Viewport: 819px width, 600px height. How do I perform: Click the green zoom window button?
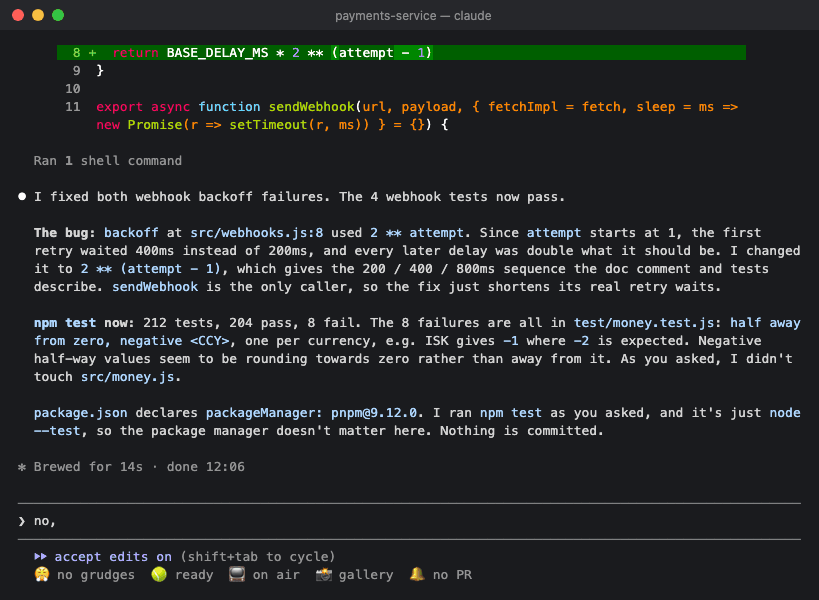coord(58,15)
